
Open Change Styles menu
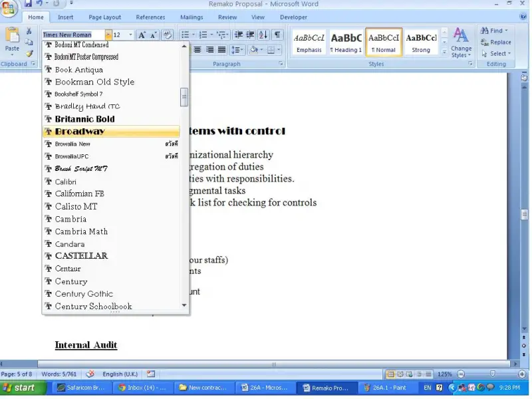coord(461,43)
